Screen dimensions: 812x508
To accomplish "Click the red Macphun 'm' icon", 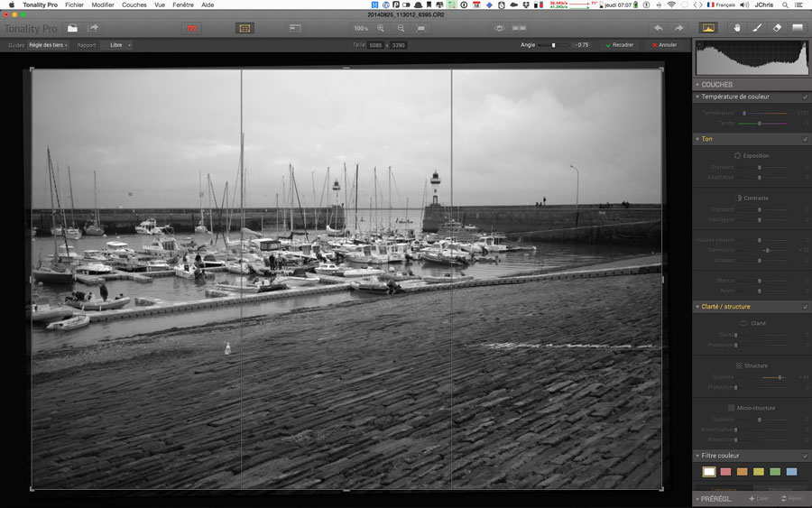I will 191,29.
